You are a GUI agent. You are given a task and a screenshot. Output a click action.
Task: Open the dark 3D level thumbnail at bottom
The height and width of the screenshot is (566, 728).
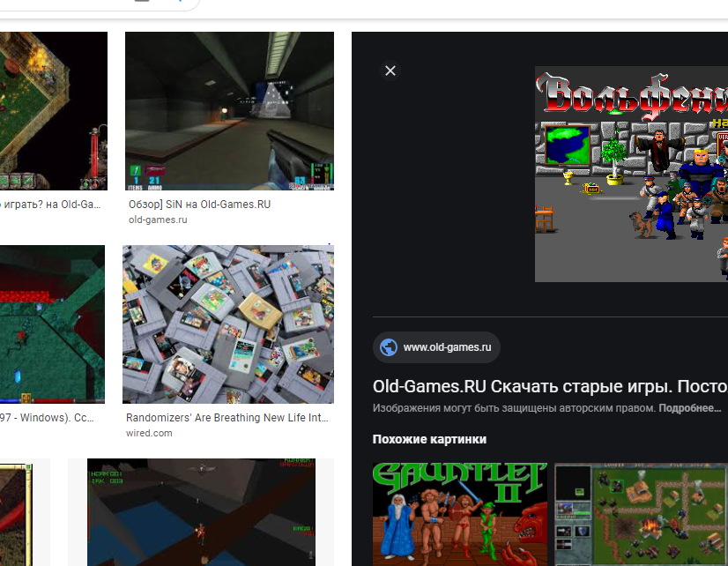coord(201,512)
